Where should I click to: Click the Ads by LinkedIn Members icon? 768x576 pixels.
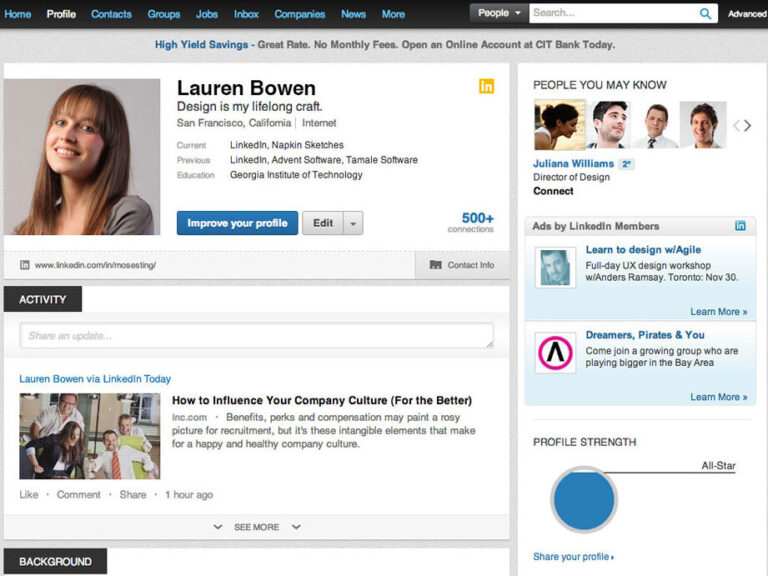740,226
